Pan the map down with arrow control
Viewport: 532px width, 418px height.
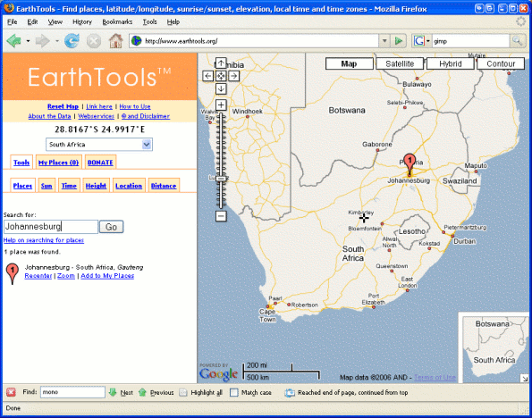click(221, 88)
